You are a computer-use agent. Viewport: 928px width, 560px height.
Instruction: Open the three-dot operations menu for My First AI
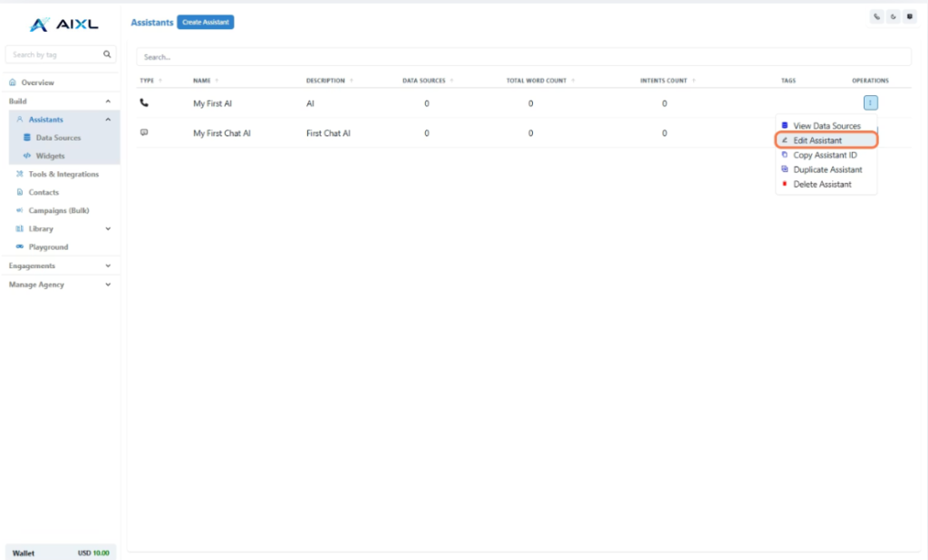tap(870, 103)
